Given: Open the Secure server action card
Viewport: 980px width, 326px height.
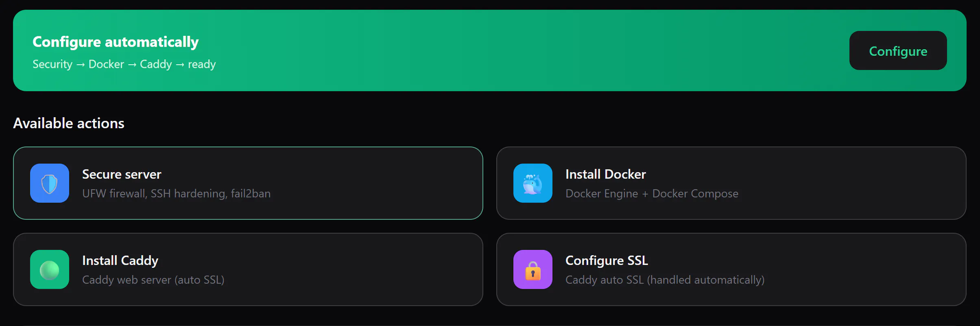Looking at the screenshot, I should (x=248, y=183).
